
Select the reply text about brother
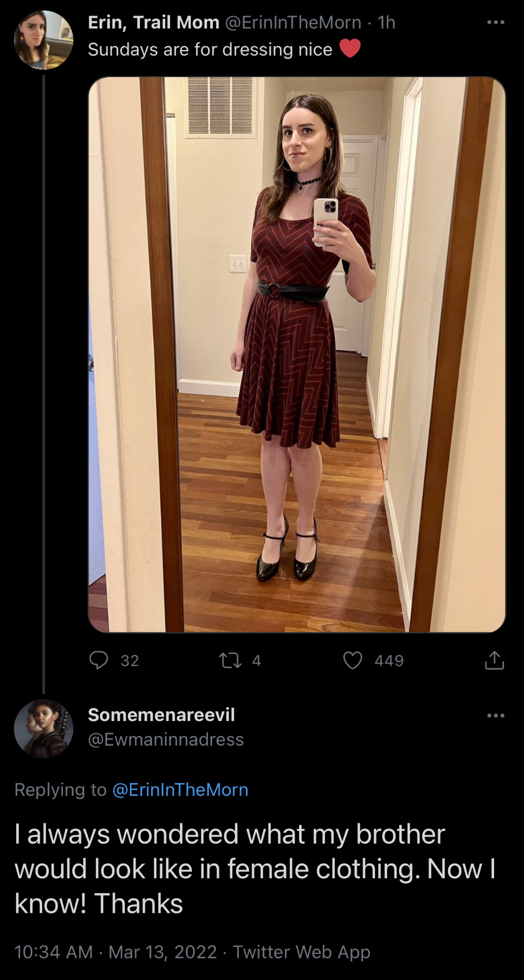(x=255, y=869)
